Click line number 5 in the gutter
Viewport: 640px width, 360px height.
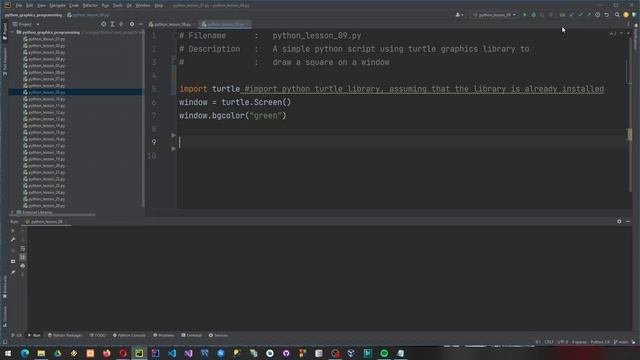(x=154, y=89)
